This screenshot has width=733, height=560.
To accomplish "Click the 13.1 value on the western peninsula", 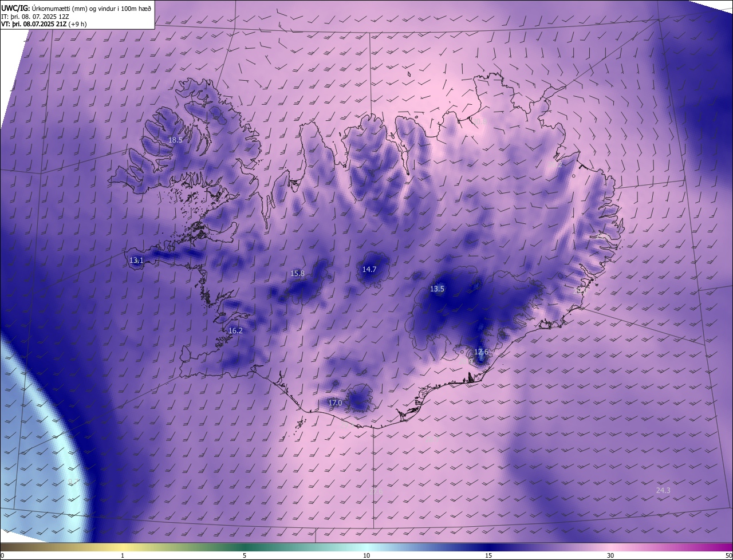I will pyautogui.click(x=136, y=261).
